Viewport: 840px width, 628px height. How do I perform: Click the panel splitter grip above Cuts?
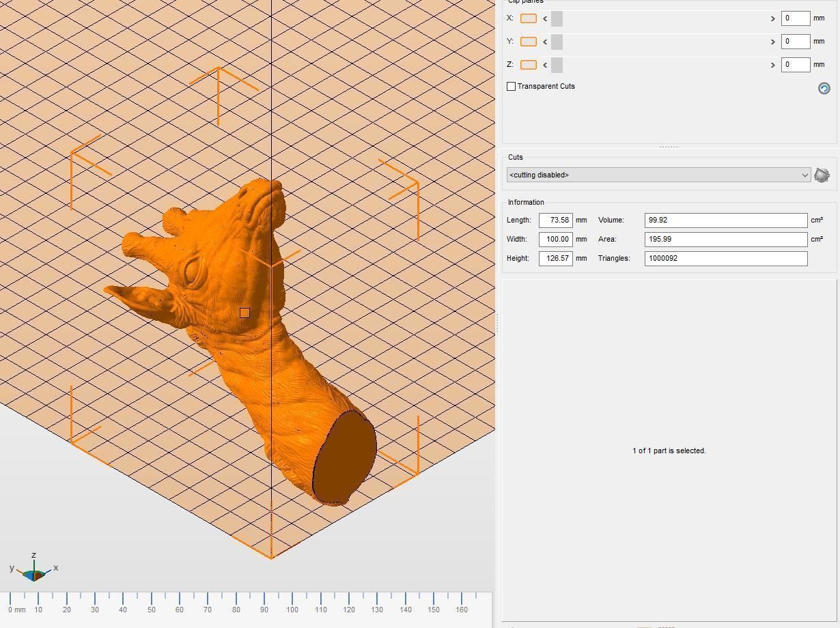tap(669, 147)
